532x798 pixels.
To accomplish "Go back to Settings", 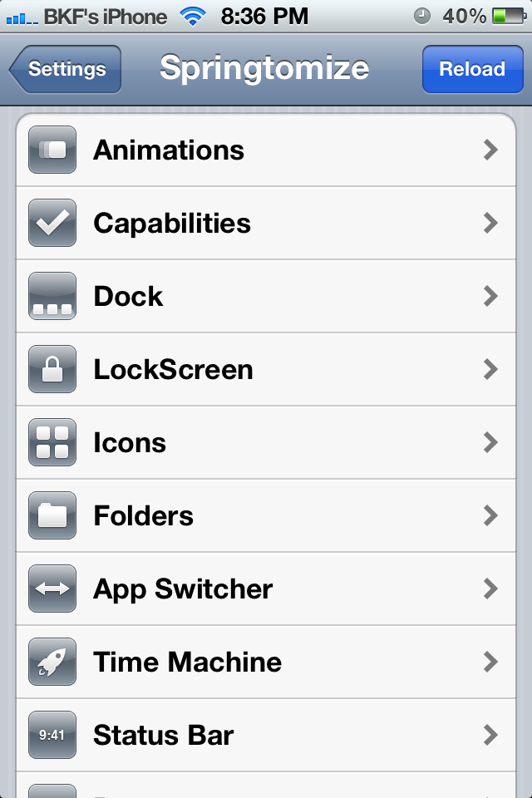I will tap(65, 69).
